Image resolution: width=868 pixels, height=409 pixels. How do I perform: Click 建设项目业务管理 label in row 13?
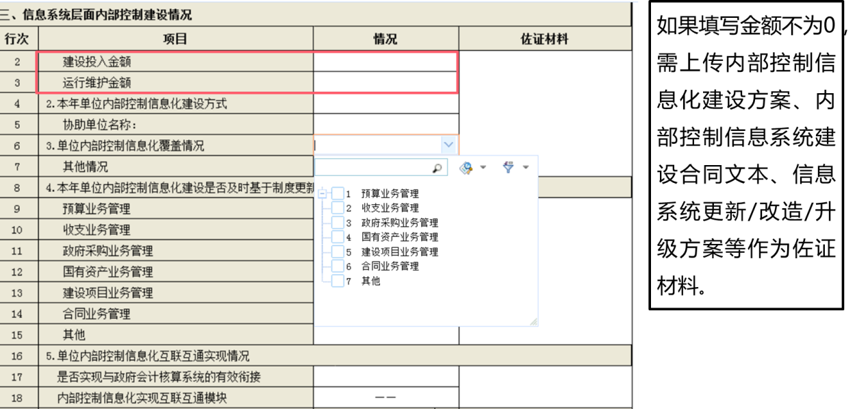[x=108, y=293]
